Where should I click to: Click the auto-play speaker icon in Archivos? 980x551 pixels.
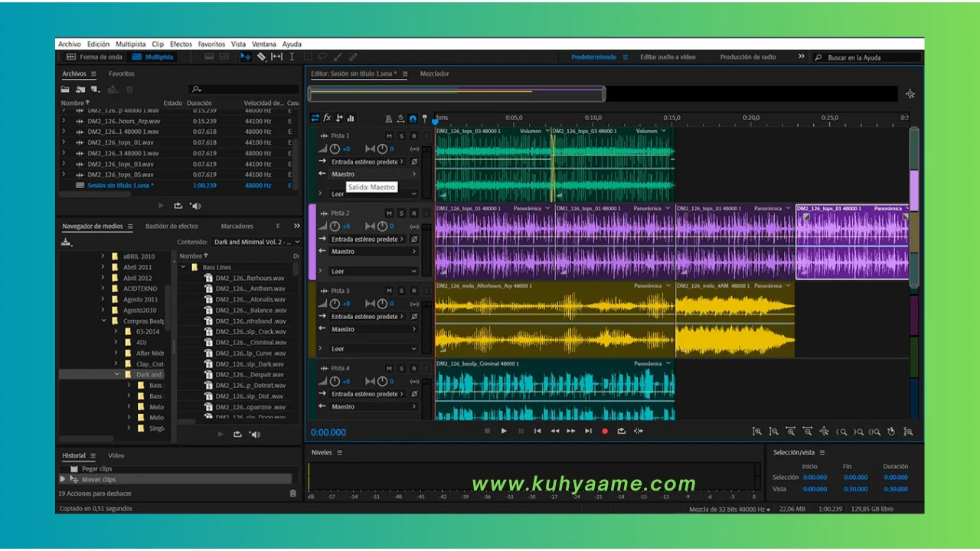coord(195,206)
